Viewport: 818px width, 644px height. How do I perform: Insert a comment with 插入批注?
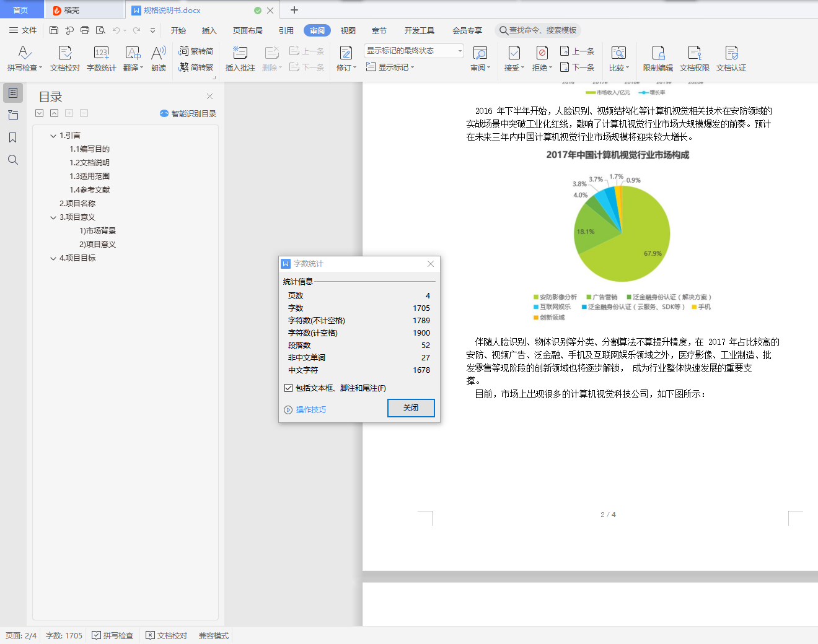[x=240, y=59]
